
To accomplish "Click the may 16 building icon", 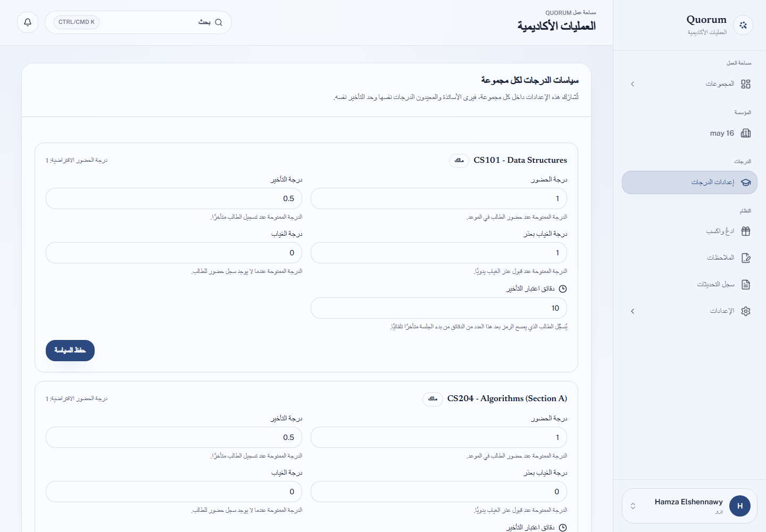I will click(x=746, y=133).
